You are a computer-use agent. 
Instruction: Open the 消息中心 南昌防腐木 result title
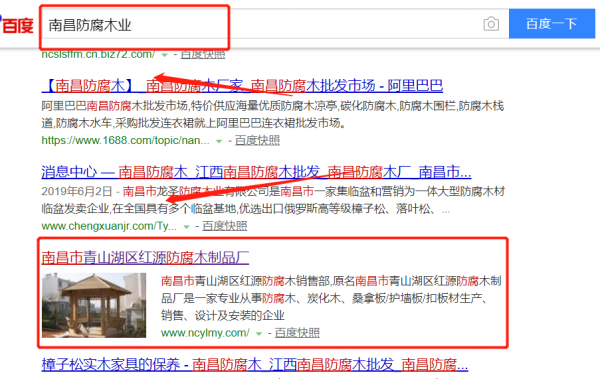[256, 172]
